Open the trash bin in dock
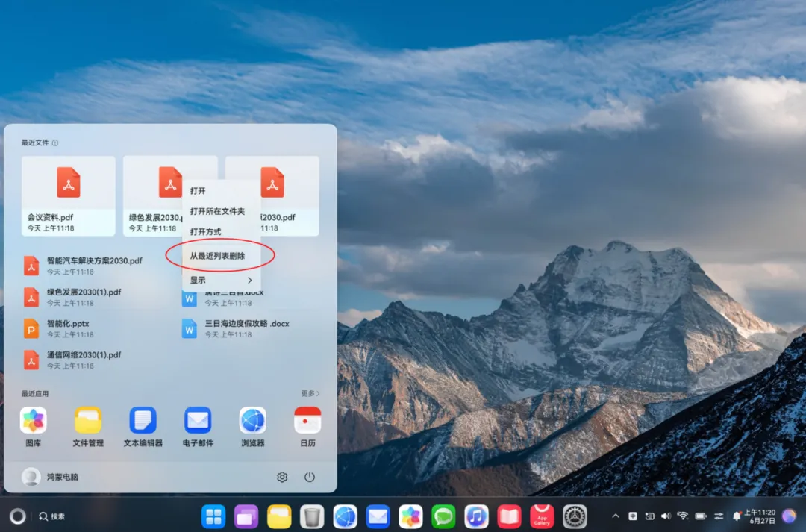The height and width of the screenshot is (532, 806). [312, 516]
